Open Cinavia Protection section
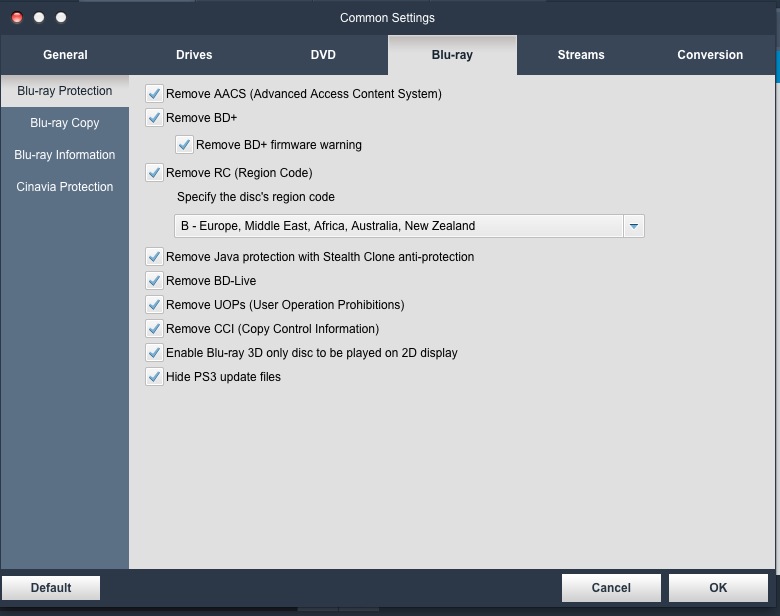780x616 pixels. (x=65, y=187)
